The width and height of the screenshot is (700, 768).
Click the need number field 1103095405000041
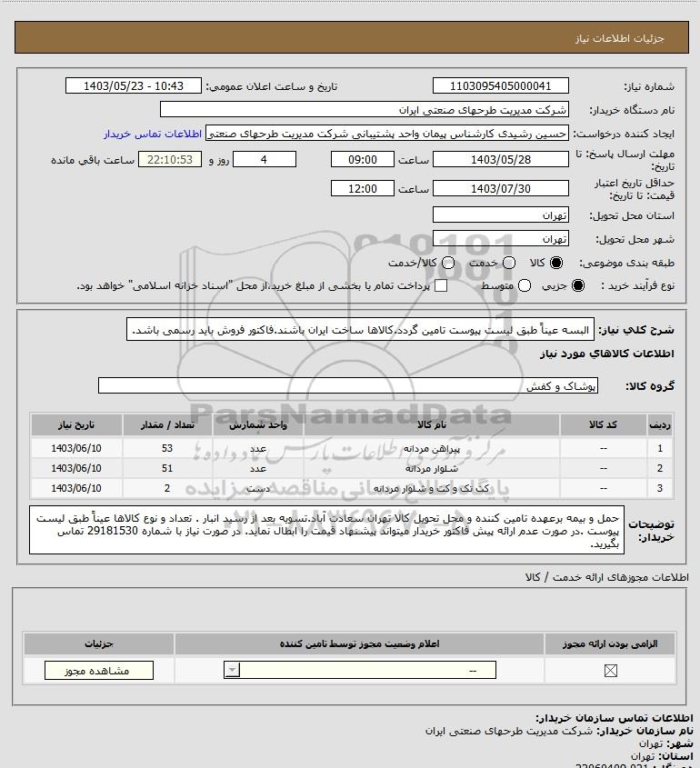(501, 85)
